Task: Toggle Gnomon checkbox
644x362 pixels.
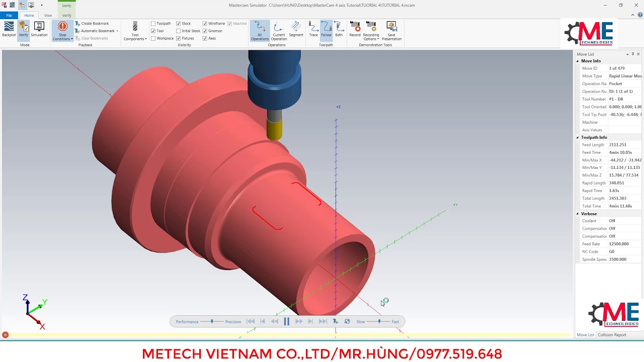Action: [x=205, y=31]
